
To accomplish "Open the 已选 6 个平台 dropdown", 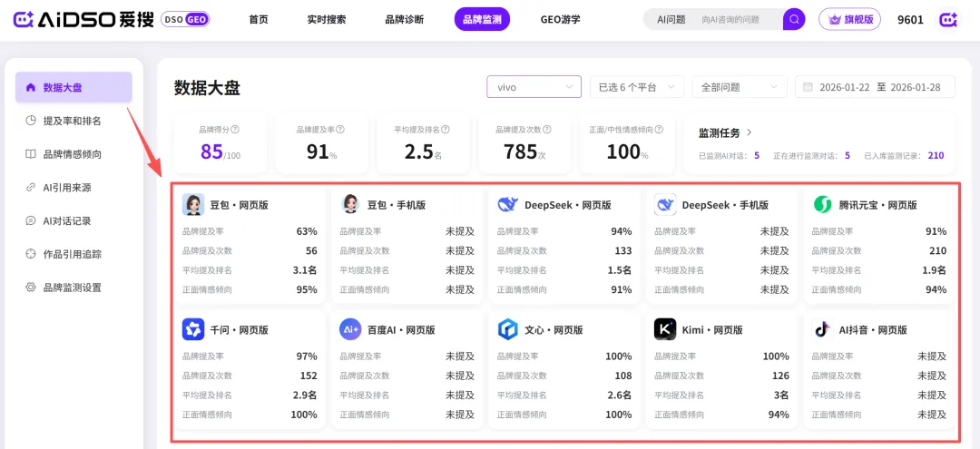I will coord(637,87).
